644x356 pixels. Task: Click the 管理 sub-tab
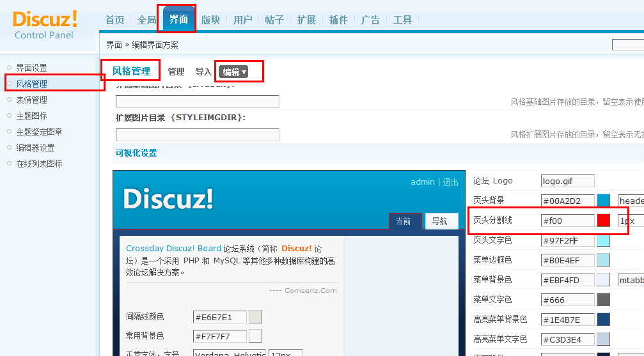pos(177,72)
